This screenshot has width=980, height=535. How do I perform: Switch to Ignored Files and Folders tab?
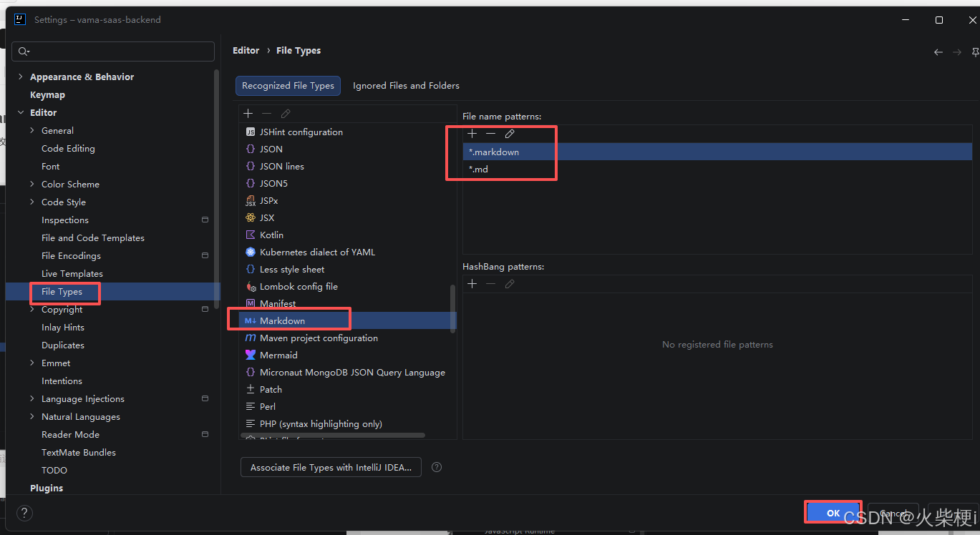pyautogui.click(x=406, y=86)
